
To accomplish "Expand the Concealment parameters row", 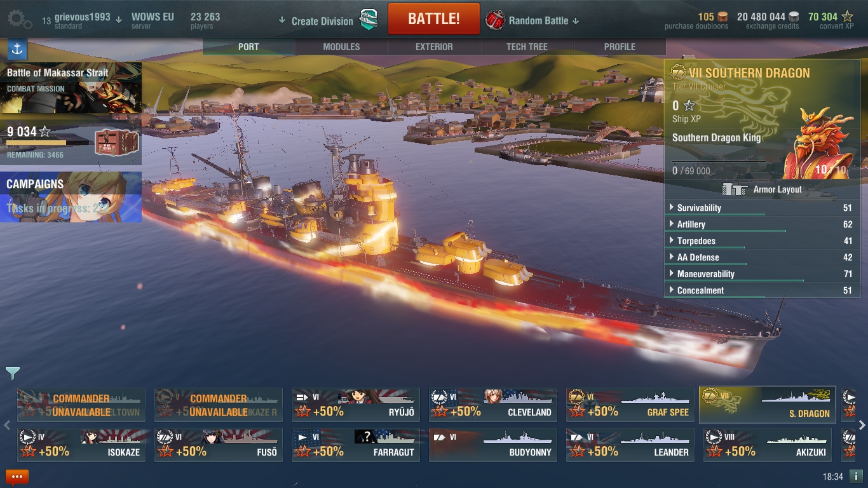I will [762, 290].
